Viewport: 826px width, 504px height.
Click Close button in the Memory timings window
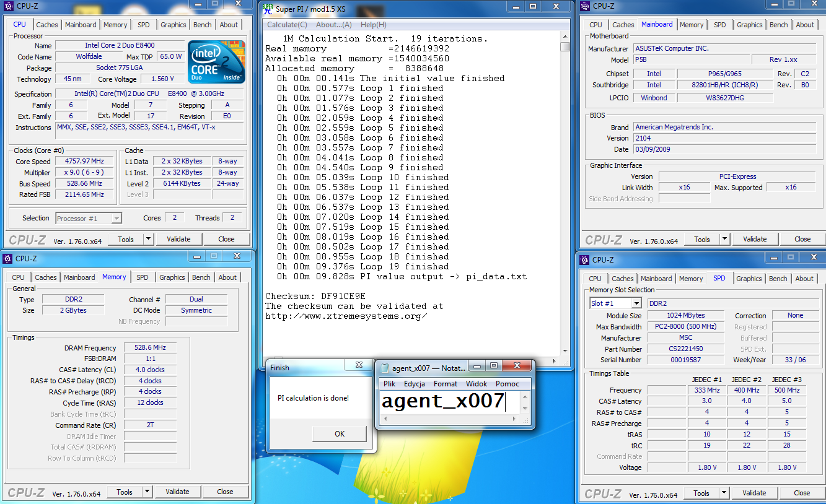225,492
